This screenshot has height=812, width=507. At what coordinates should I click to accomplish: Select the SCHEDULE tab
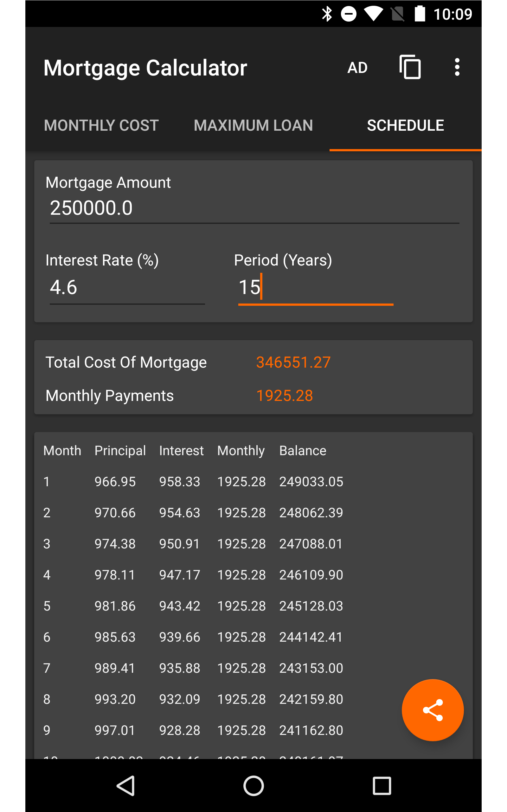(x=405, y=125)
